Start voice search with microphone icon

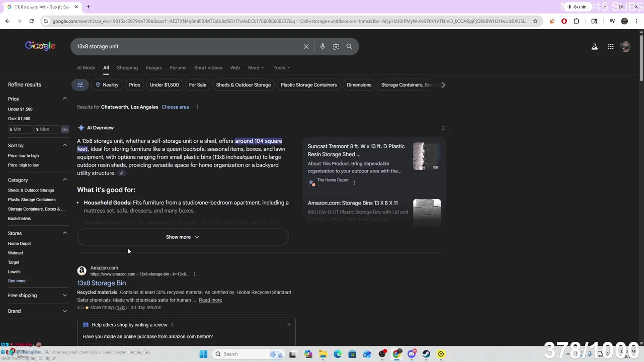(323, 46)
